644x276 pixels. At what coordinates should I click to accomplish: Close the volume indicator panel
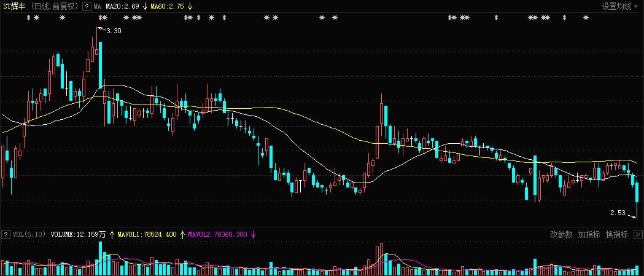(x=637, y=234)
